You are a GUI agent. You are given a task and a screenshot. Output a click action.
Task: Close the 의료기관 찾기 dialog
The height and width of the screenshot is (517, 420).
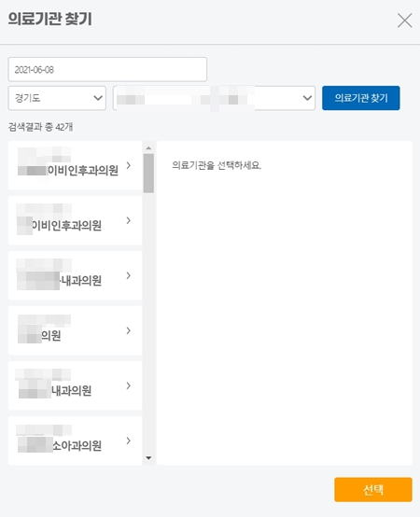pos(404,21)
